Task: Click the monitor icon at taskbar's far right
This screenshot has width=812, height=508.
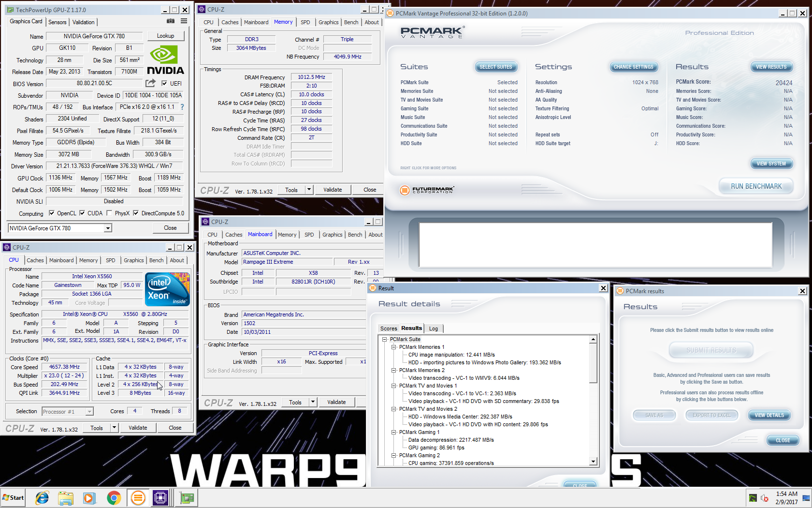Action: coord(806,498)
